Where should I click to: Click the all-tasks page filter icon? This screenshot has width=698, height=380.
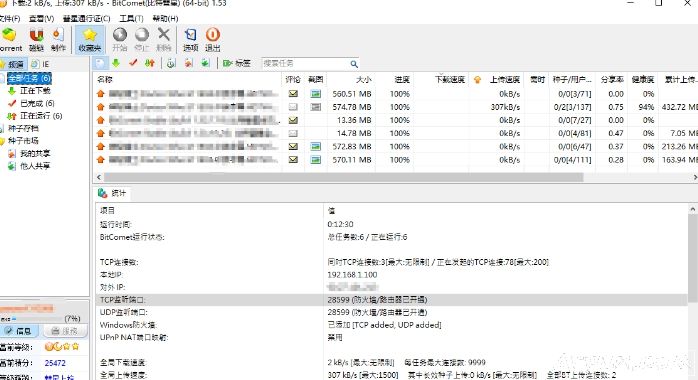(x=100, y=63)
